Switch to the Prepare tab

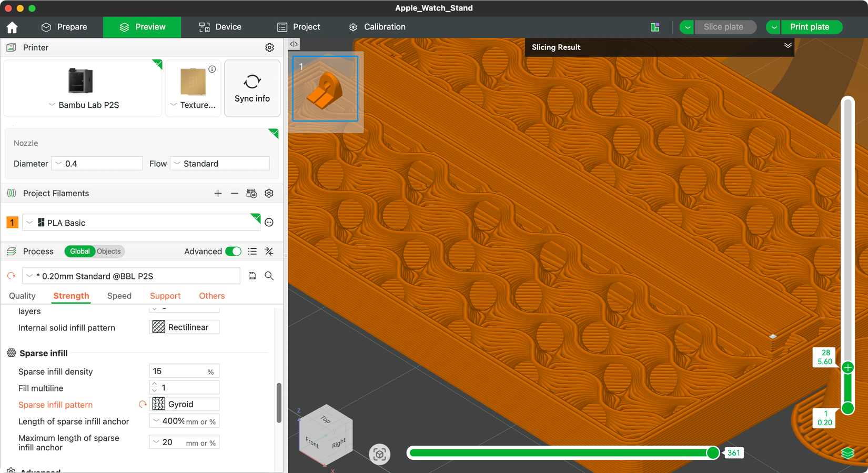(64, 27)
